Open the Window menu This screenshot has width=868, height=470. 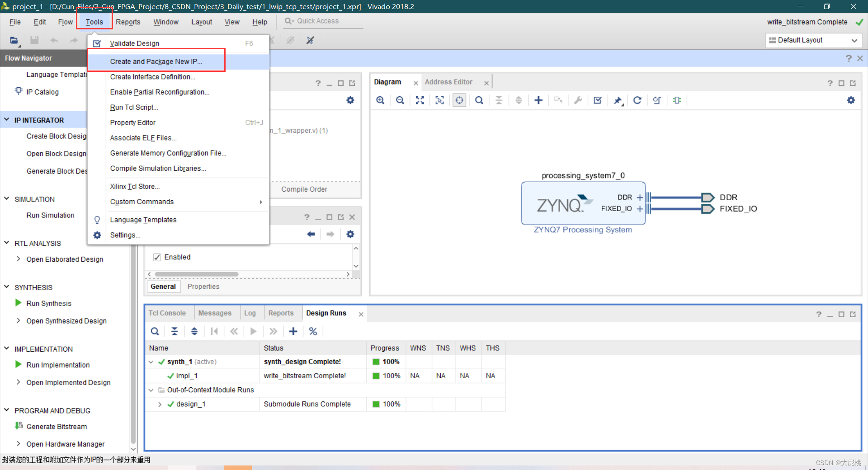tap(166, 22)
